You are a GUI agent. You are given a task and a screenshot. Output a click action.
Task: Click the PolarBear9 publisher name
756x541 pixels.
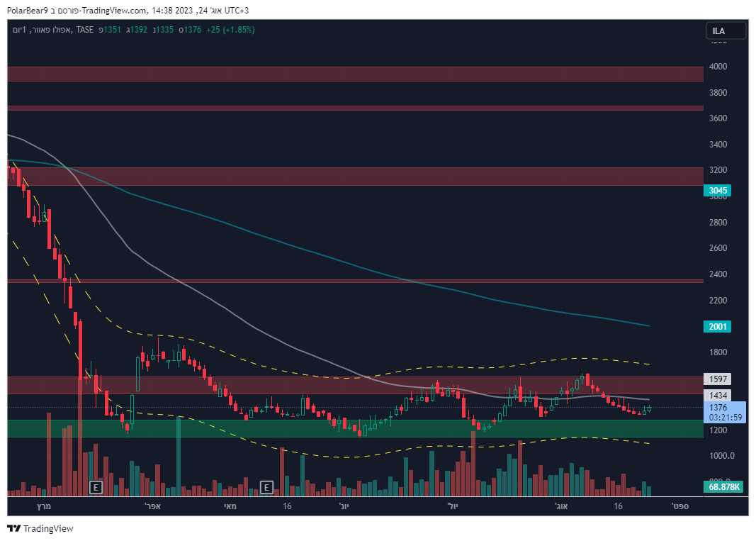[x=28, y=11]
